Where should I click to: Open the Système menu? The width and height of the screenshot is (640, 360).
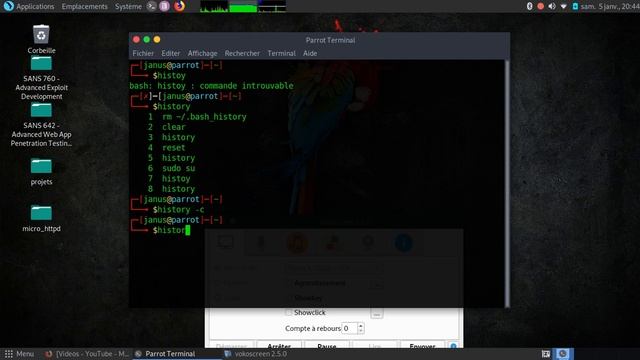128,7
